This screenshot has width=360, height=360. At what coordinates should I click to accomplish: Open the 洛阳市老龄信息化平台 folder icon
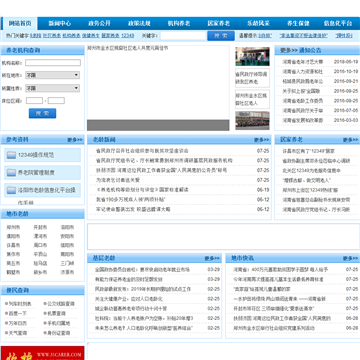(x=12, y=190)
